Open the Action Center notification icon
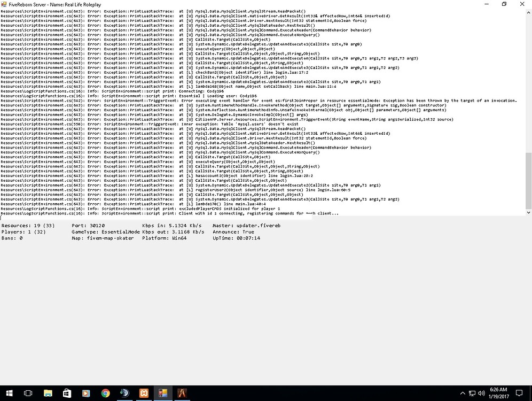532x401 pixels. tap(519, 393)
